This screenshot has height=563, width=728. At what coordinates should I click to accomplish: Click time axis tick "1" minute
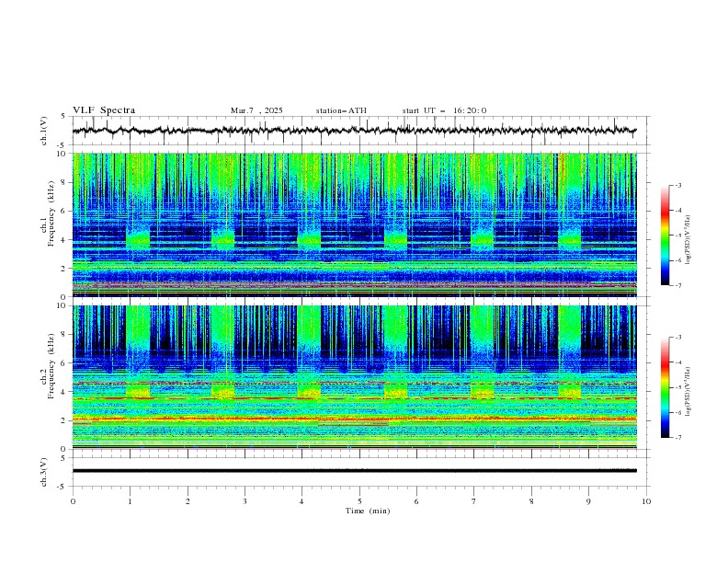pyautogui.click(x=130, y=501)
